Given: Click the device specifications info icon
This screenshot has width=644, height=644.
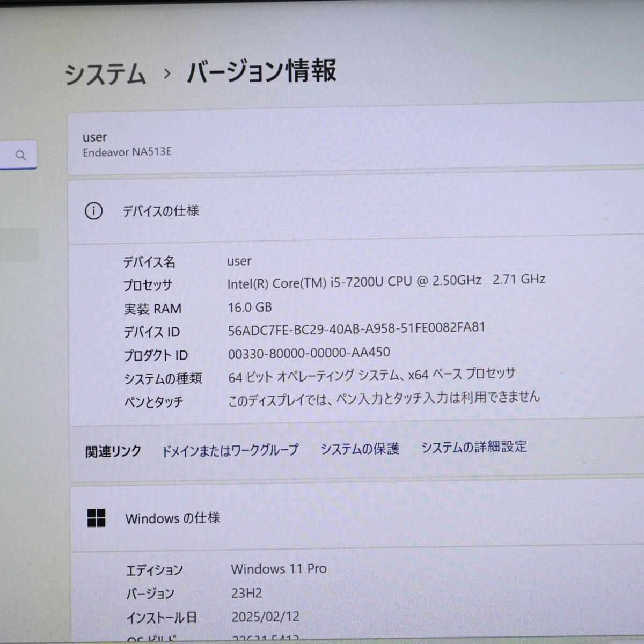Looking at the screenshot, I should 93,211.
